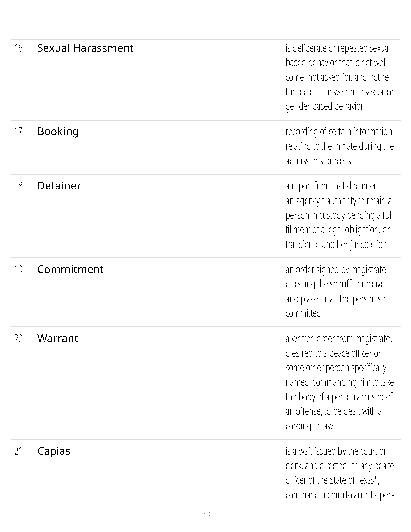Screen dimensions: 411x532
Task: Select the "Capias" term heading
Action: (x=54, y=451)
